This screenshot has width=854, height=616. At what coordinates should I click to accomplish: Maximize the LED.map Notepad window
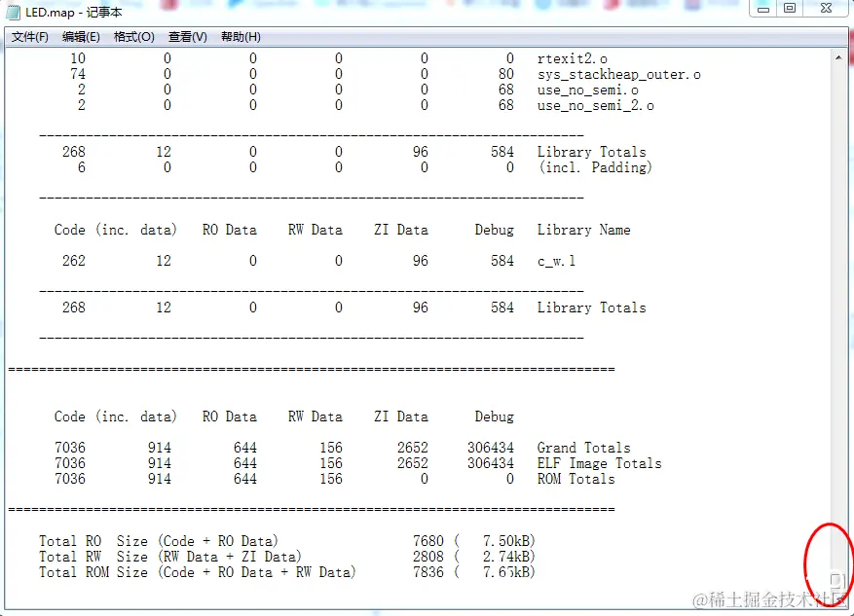[x=790, y=8]
